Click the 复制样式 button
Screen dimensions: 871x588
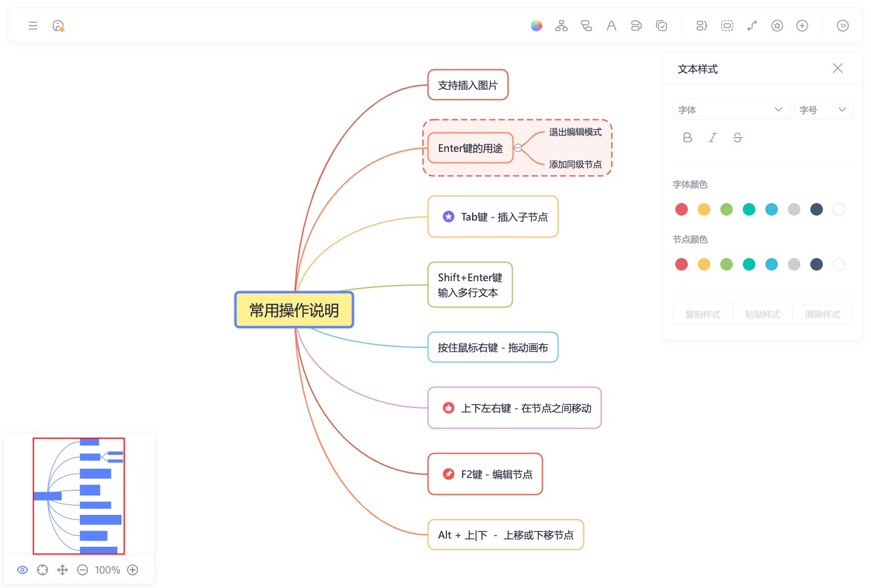[x=703, y=314]
